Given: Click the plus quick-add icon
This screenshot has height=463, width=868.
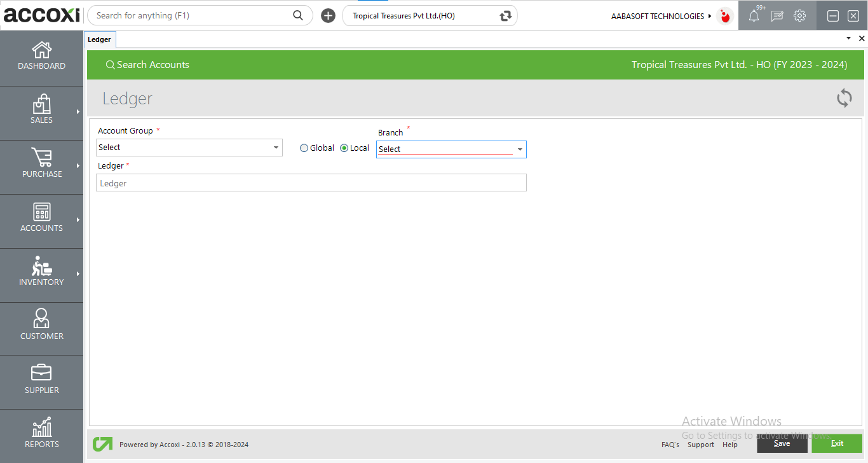Looking at the screenshot, I should click(x=328, y=16).
